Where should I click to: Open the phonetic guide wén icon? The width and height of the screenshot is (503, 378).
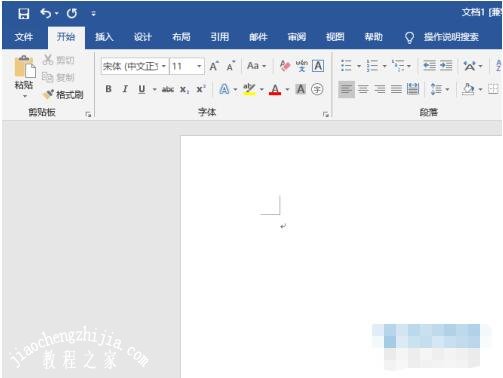coord(302,66)
